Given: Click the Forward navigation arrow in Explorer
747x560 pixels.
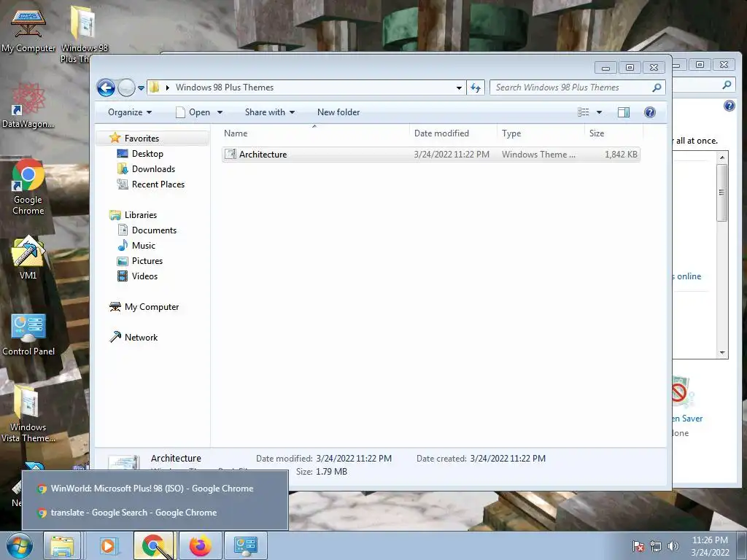Looking at the screenshot, I should click(126, 87).
